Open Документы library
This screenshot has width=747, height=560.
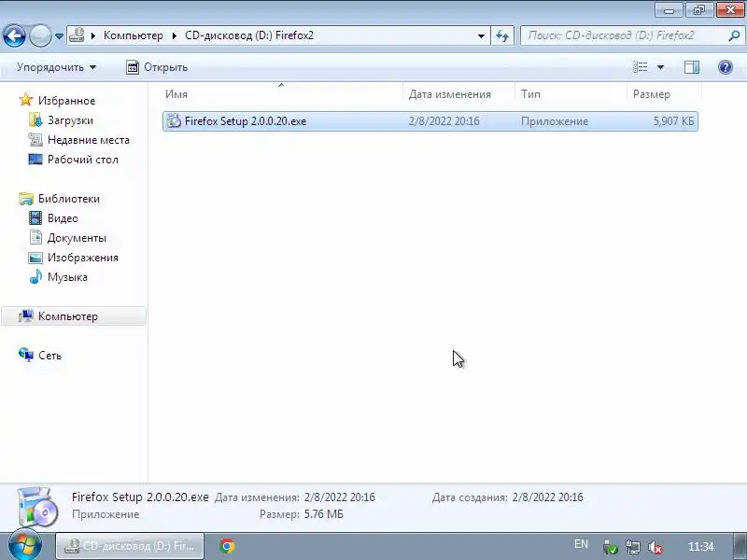click(77, 238)
